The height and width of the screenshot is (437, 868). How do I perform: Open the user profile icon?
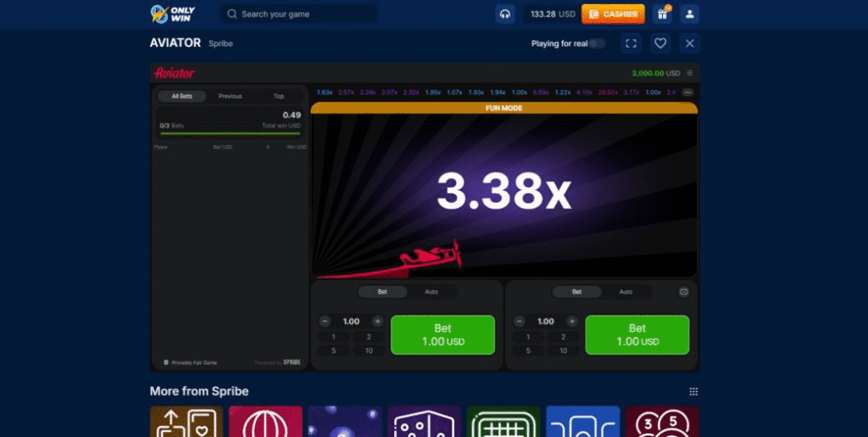[690, 14]
